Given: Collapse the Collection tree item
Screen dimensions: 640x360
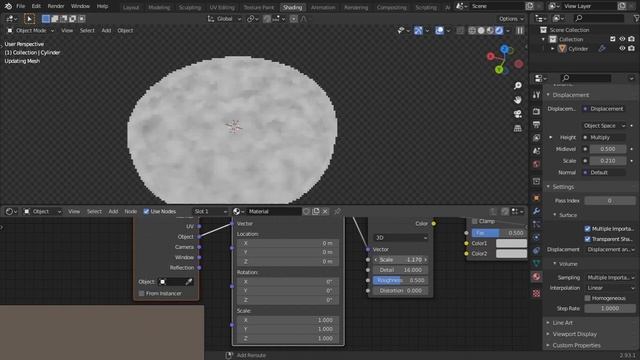Looking at the screenshot, I should pyautogui.click(x=543, y=39).
